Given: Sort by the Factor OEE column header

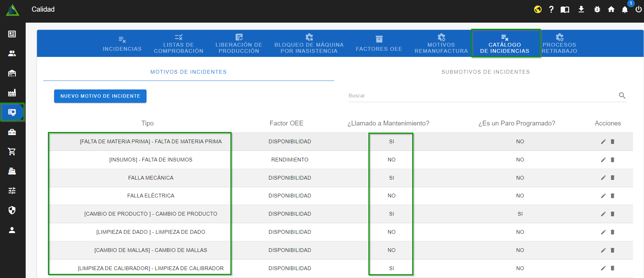Looking at the screenshot, I should point(286,123).
